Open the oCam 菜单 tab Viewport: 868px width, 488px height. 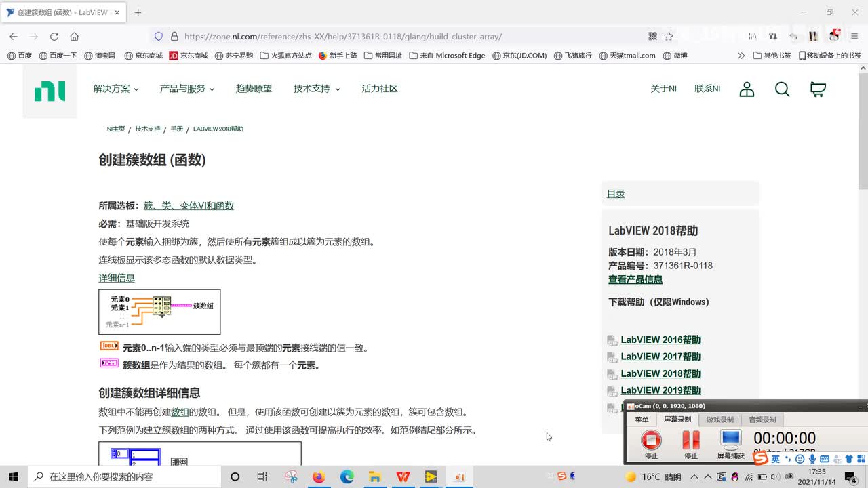coord(642,420)
